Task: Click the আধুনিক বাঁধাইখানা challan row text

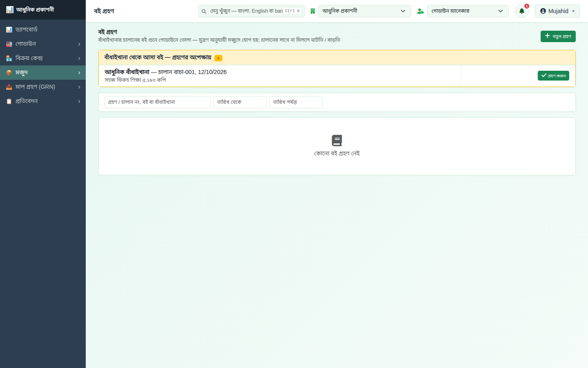Action: [165, 72]
